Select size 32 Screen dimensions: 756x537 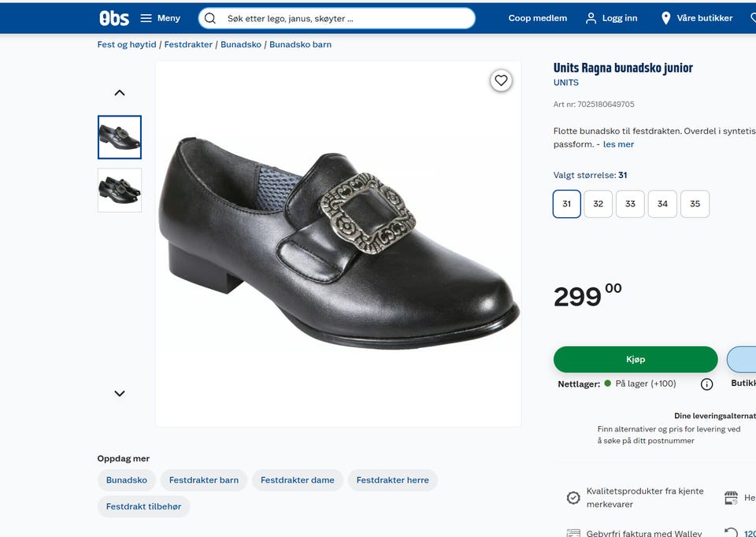[x=598, y=204]
